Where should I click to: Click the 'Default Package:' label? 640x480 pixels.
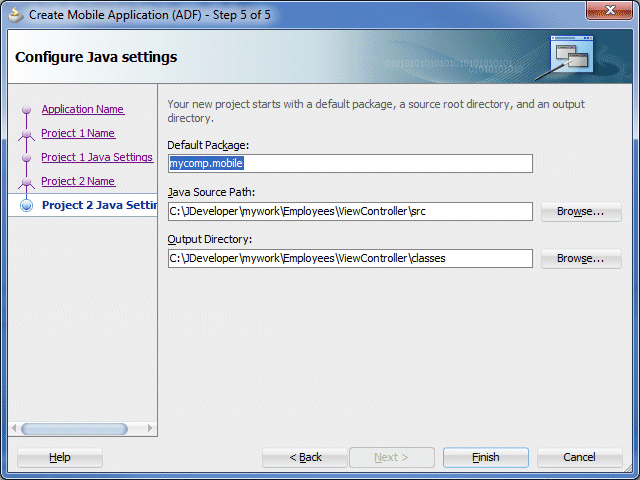(208, 145)
